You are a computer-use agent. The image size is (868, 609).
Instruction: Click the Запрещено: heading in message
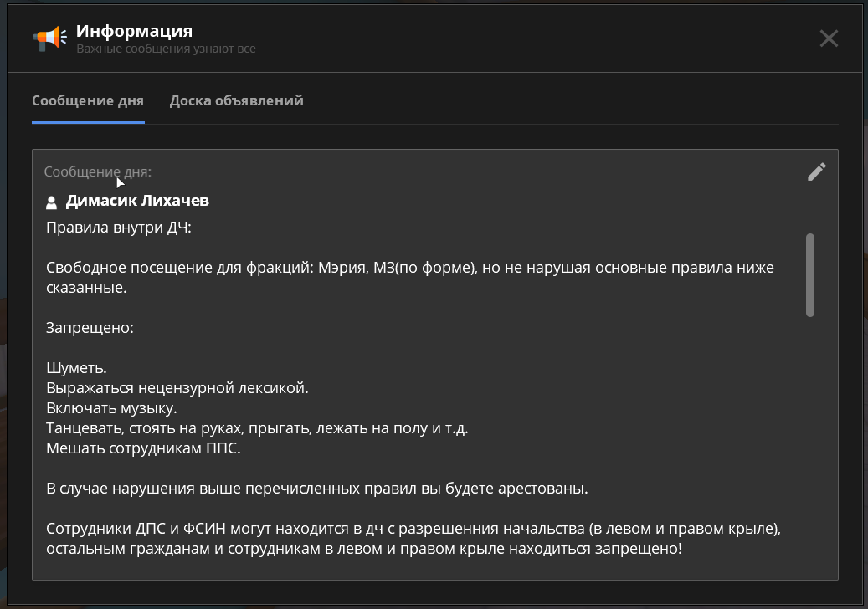coord(90,328)
